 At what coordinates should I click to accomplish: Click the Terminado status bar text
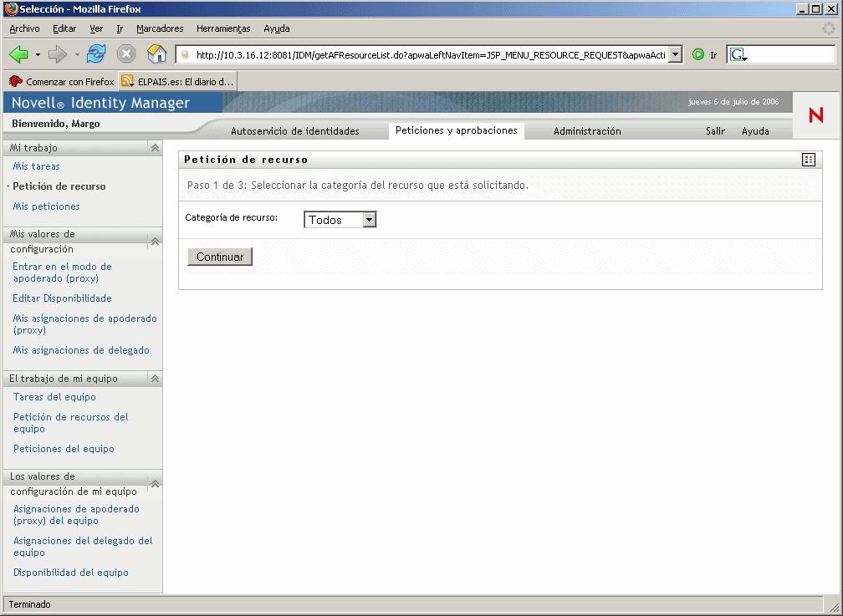[x=29, y=604]
